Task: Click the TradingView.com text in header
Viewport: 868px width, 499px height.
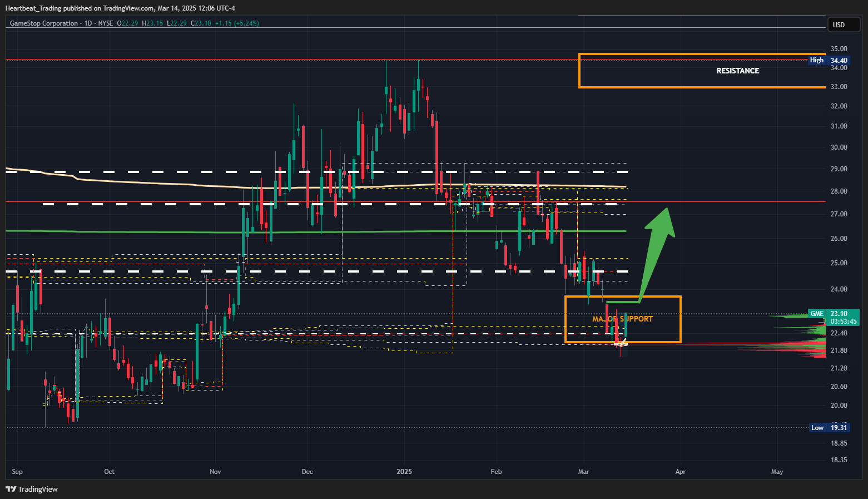Action: click(x=127, y=8)
